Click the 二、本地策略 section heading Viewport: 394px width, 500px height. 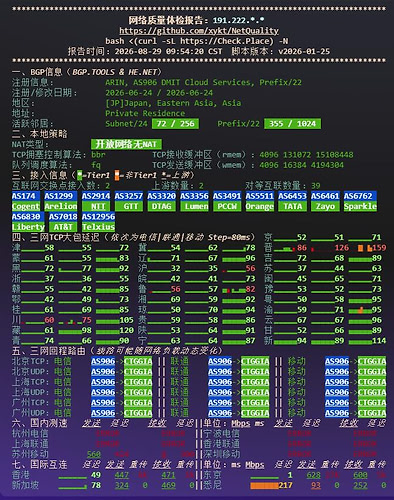point(40,134)
